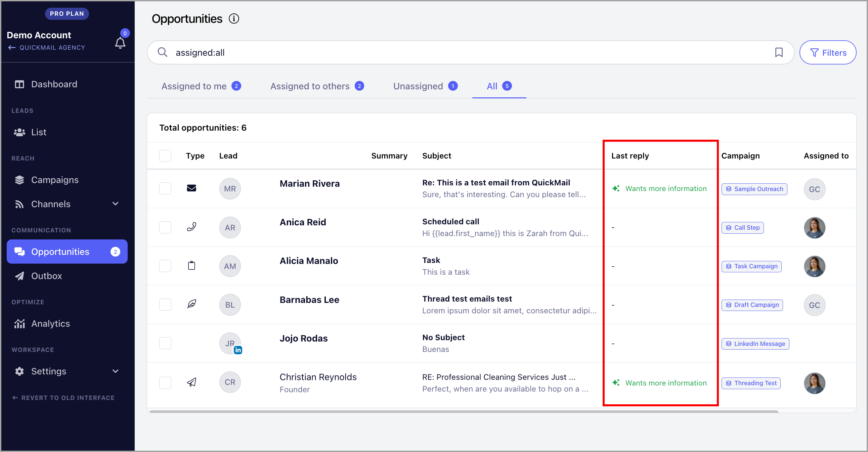Click the phone call icon for Anica Reid
Screen dimensions: 868x452
coord(191,227)
